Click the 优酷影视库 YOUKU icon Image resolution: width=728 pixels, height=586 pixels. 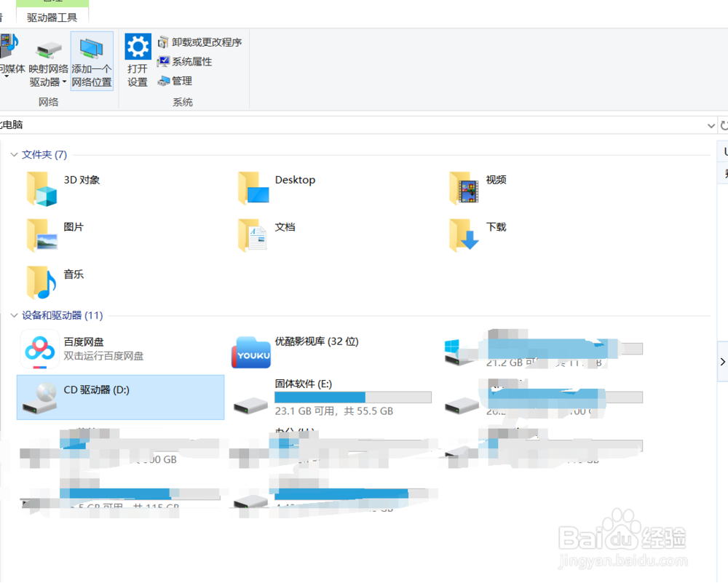coord(251,352)
